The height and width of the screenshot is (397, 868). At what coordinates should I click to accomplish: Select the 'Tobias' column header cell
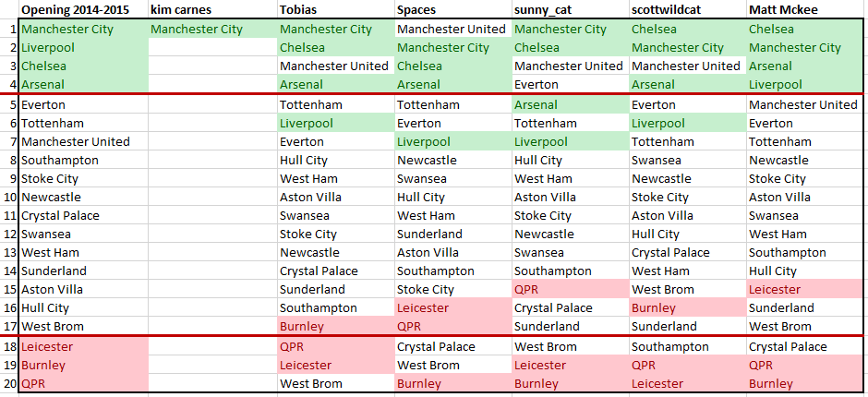(x=336, y=9)
